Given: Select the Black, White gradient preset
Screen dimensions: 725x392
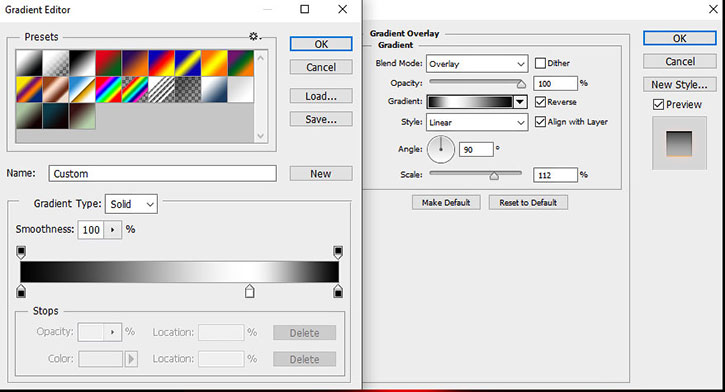Looking at the screenshot, I should pos(82,63).
